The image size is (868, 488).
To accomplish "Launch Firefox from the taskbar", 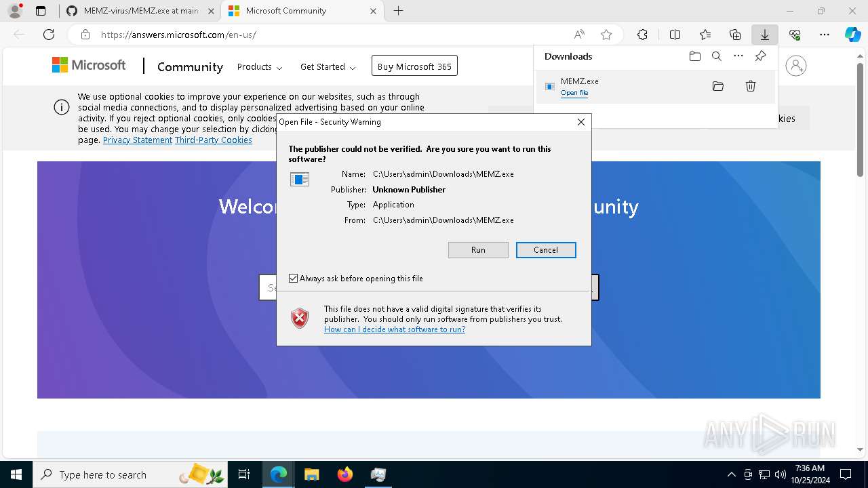I will pyautogui.click(x=345, y=474).
